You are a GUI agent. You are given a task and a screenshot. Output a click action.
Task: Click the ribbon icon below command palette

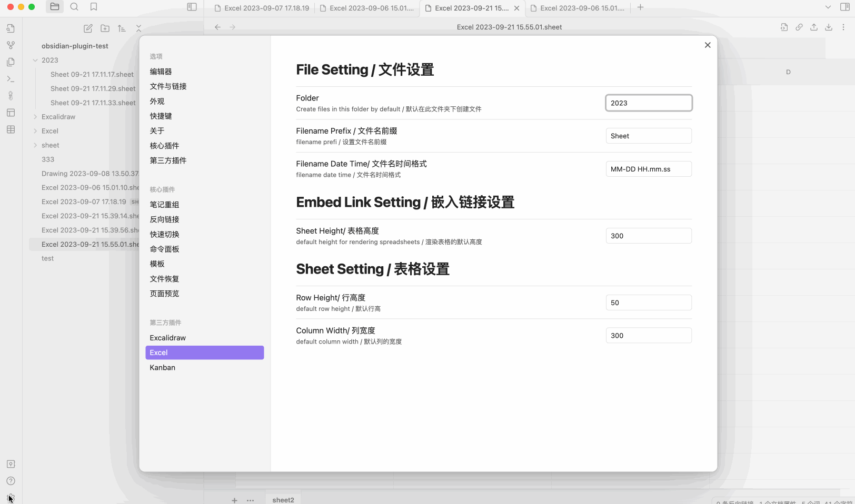point(11,96)
